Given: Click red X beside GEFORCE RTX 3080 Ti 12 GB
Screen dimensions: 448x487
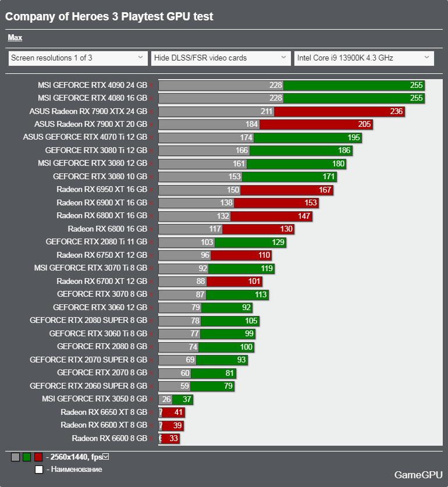Looking at the screenshot, I should click(151, 151).
